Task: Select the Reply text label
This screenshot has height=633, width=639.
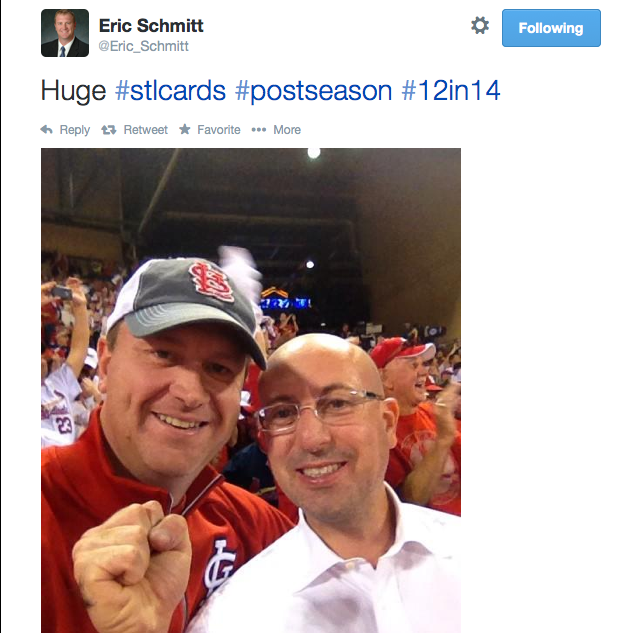Action: [75, 130]
